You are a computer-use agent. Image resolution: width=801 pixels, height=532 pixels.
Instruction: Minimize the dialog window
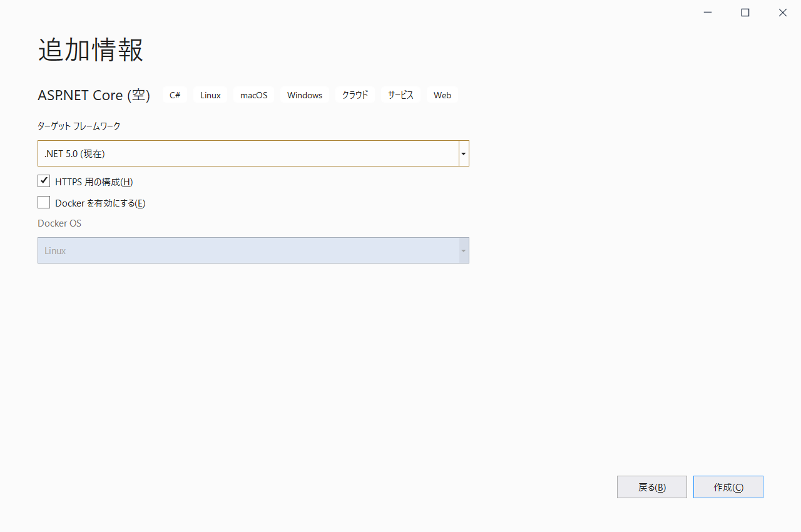pyautogui.click(x=708, y=13)
